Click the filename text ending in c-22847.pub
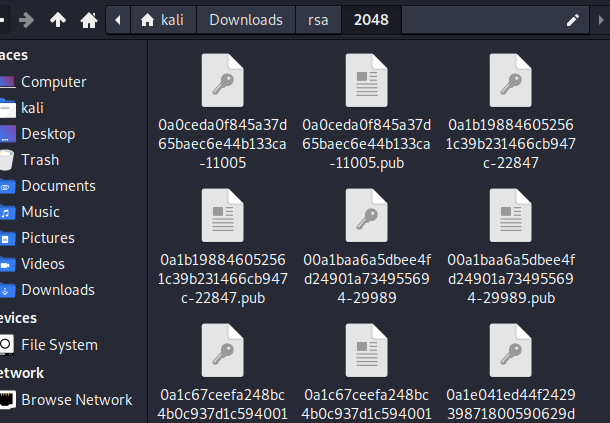Image resolution: width=610 pixels, height=423 pixels. (223, 279)
